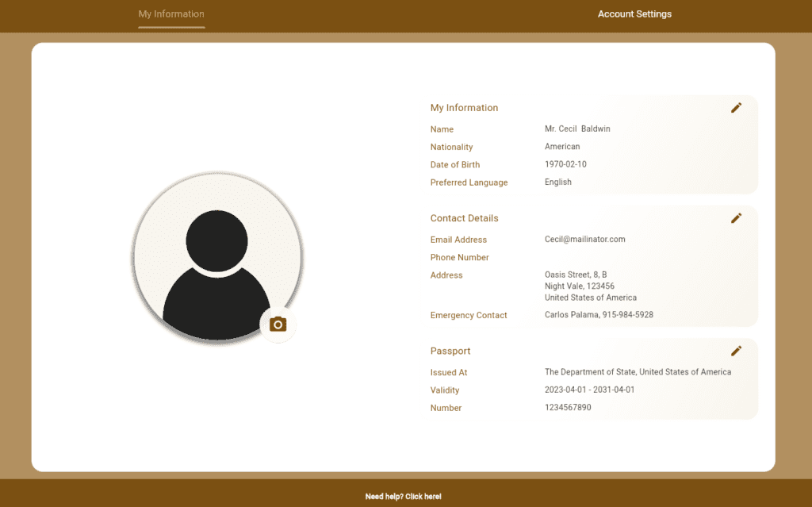Viewport: 812px width, 507px height.
Task: Select address line United States of America
Action: [591, 298]
